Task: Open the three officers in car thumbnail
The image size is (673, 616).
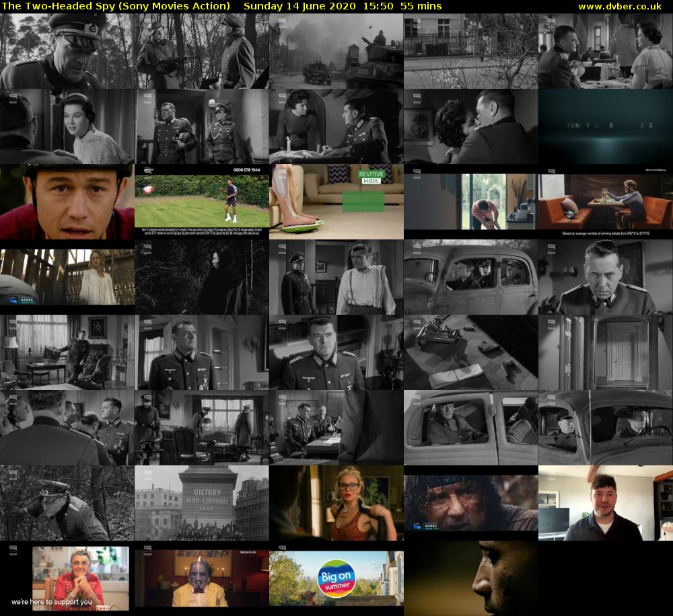Action: point(471,277)
